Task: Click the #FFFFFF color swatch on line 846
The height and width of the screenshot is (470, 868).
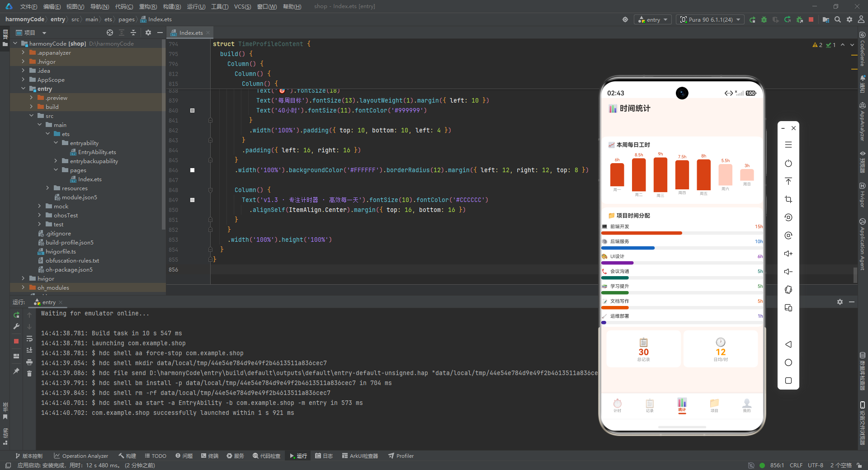Action: pos(192,170)
